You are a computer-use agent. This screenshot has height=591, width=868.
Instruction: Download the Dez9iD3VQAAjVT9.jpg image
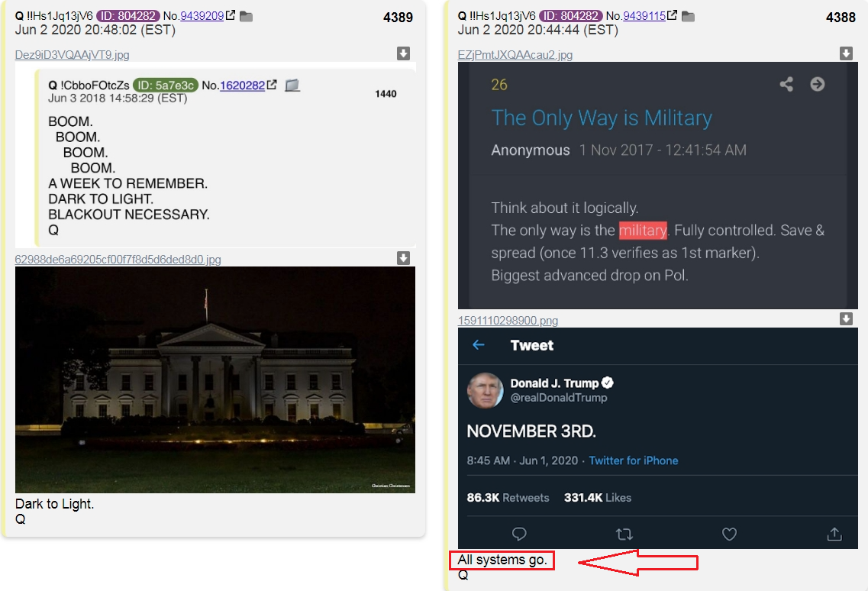click(404, 53)
